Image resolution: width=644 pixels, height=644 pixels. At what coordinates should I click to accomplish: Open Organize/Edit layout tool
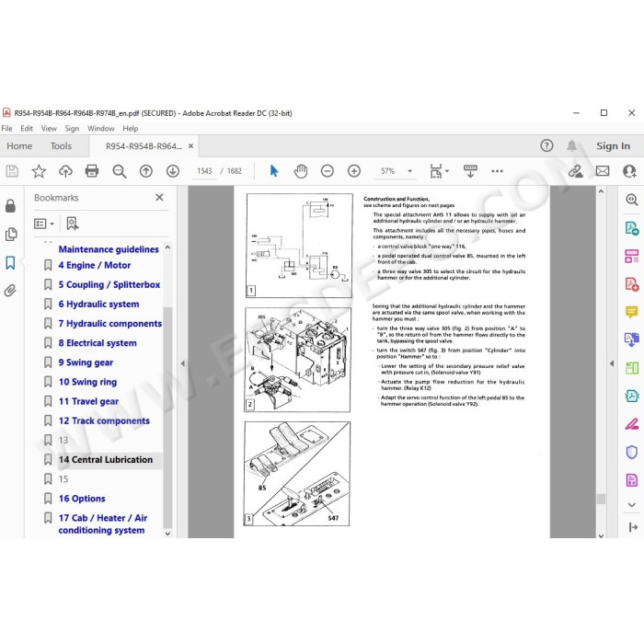[x=632, y=256]
